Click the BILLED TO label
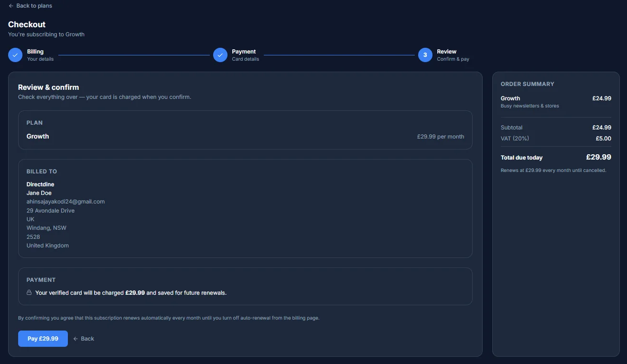This screenshot has height=364, width=627. tap(42, 171)
